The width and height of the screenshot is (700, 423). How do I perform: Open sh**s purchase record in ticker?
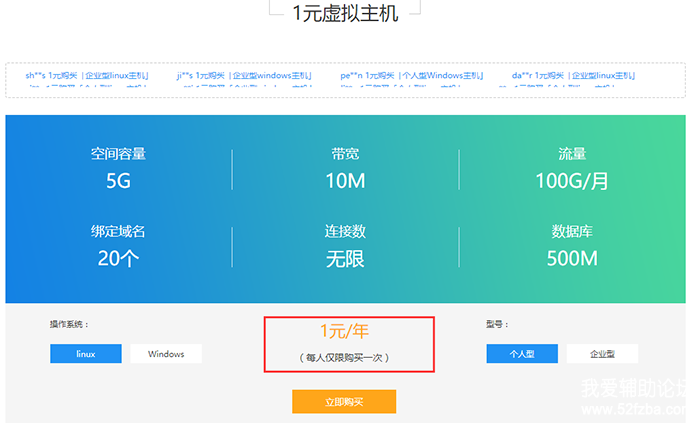click(87, 75)
